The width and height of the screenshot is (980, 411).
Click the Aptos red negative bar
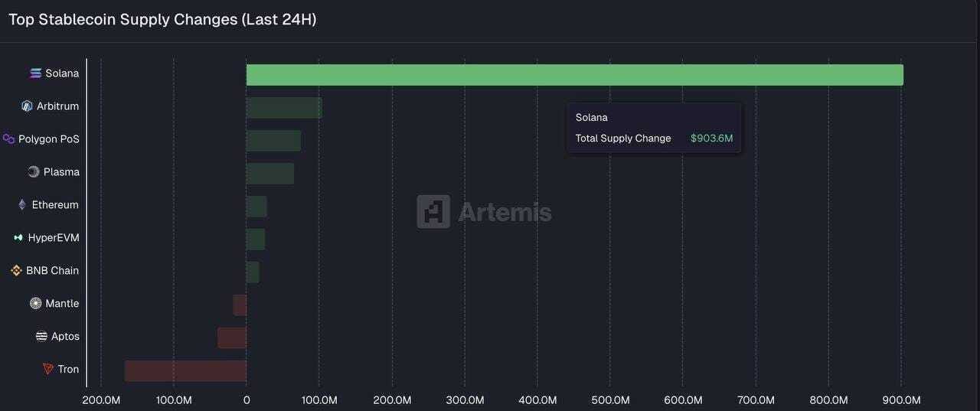[x=232, y=338]
